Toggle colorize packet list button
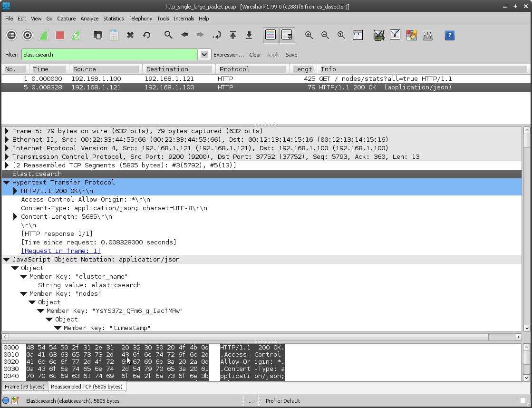532x408 pixels. 271,35
